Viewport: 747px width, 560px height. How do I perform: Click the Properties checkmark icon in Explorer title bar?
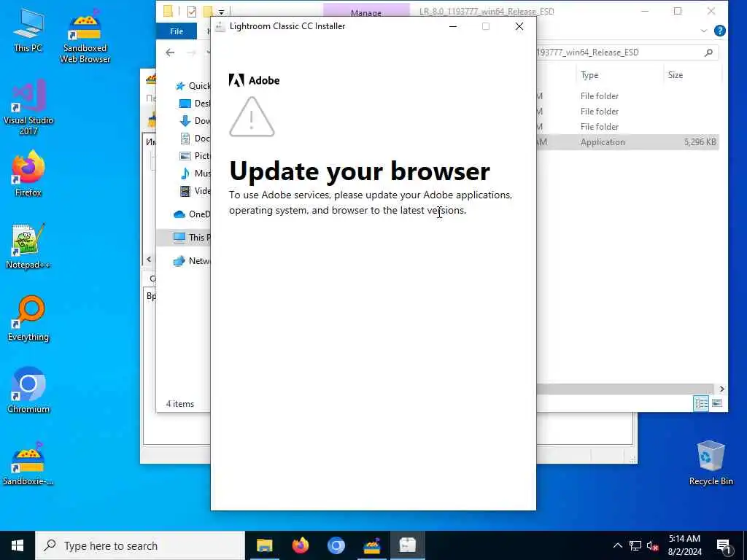click(x=192, y=12)
